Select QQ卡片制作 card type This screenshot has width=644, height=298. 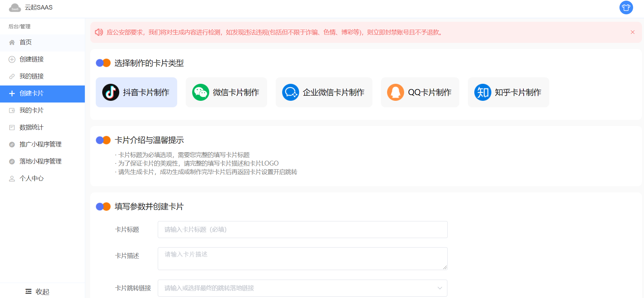click(420, 92)
